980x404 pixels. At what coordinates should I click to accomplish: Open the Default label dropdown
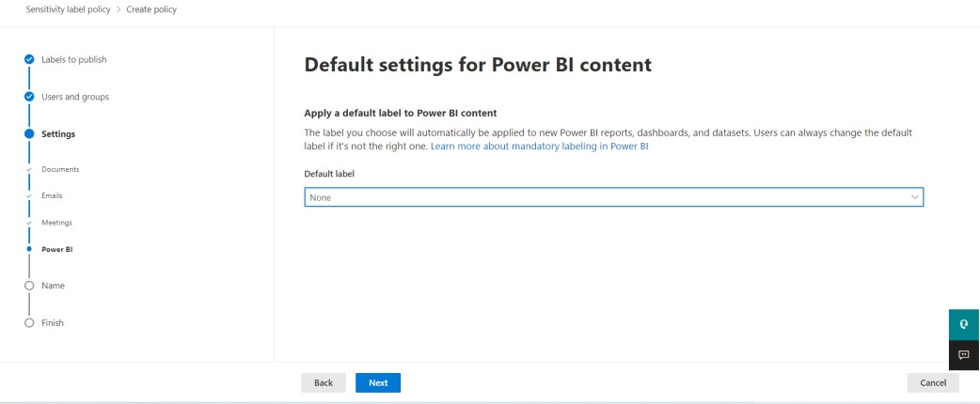(614, 197)
